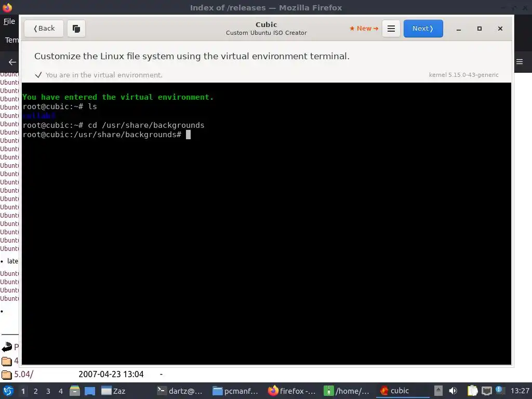Viewport: 532px width, 399px height.
Task: Go back with the Back button in Cubic
Action: click(44, 29)
